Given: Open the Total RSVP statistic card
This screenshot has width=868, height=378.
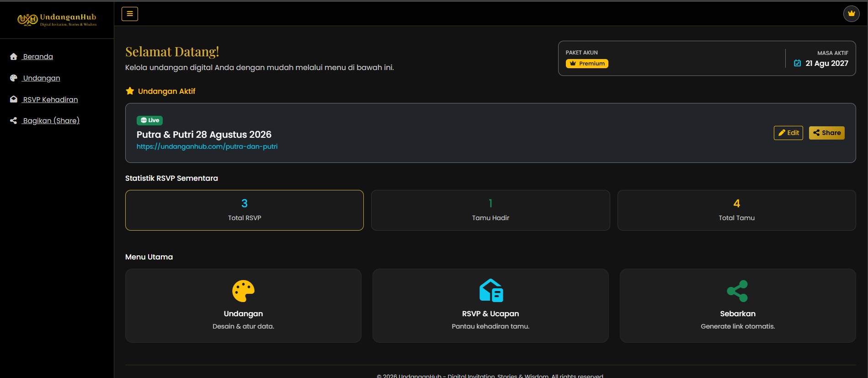Looking at the screenshot, I should (245, 210).
